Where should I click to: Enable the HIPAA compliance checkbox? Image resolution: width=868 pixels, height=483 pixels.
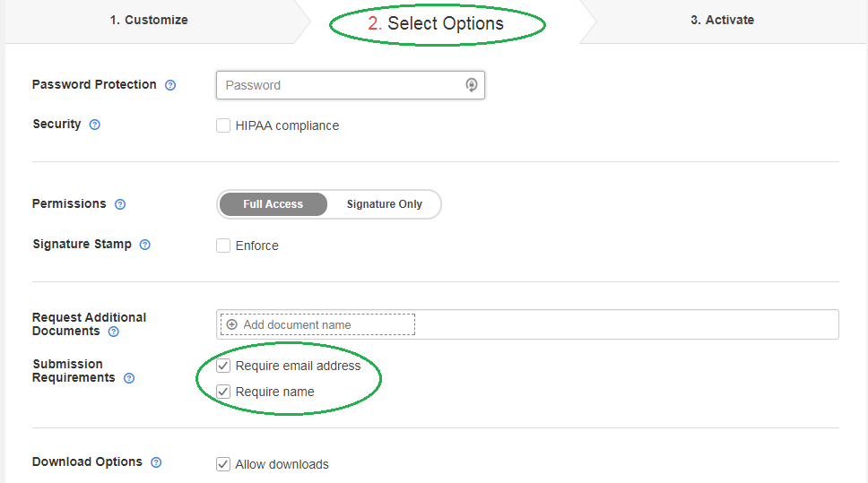click(223, 125)
